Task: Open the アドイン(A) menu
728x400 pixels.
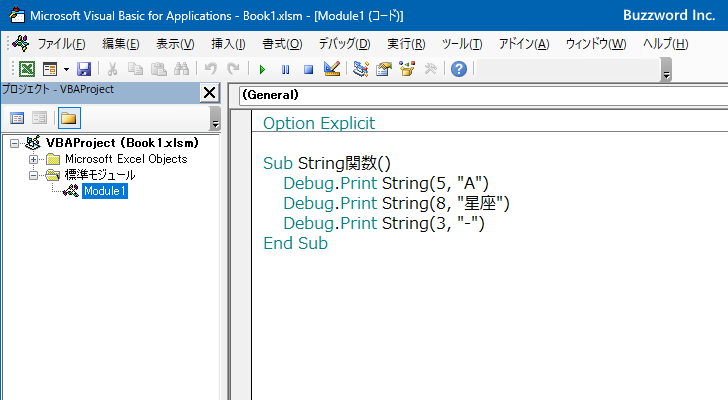Action: pyautogui.click(x=524, y=44)
